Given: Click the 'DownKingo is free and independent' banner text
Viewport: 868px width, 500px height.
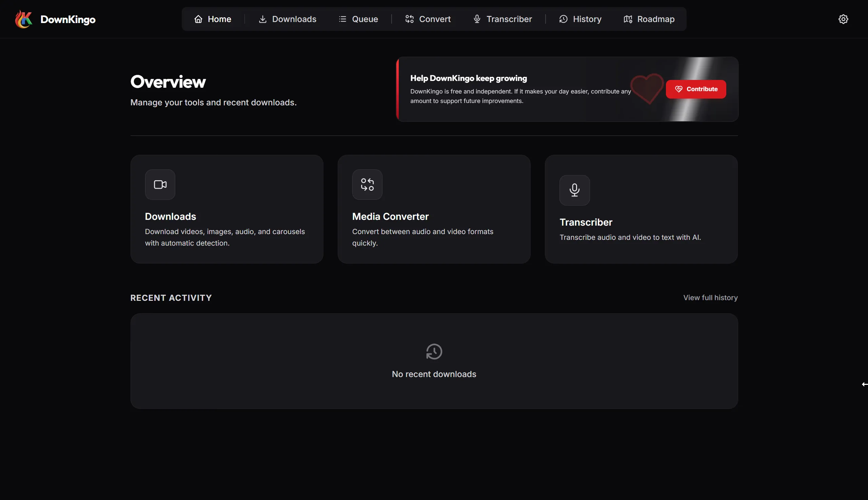Looking at the screenshot, I should click(520, 96).
